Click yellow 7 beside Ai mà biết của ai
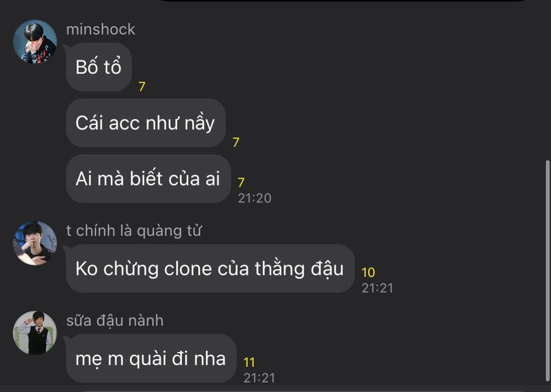 [x=241, y=183]
